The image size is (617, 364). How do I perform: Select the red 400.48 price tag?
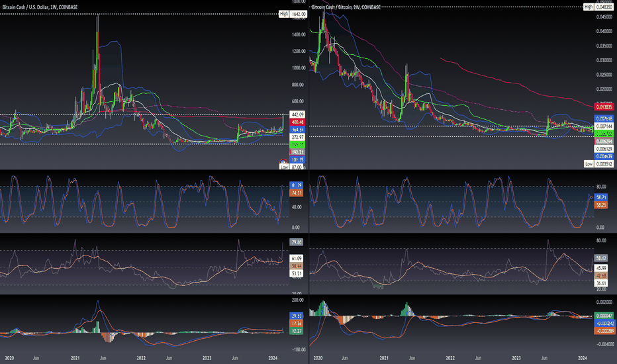[297, 122]
